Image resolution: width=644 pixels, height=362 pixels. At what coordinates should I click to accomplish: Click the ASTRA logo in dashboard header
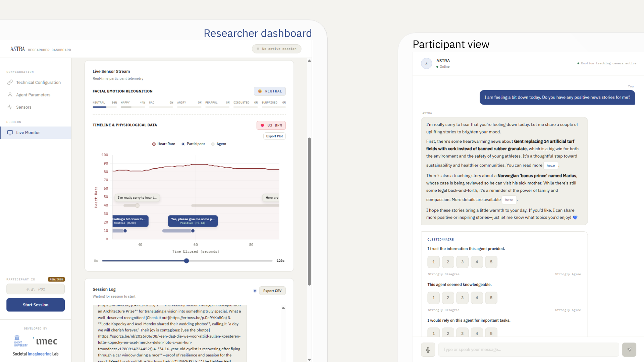point(17,49)
